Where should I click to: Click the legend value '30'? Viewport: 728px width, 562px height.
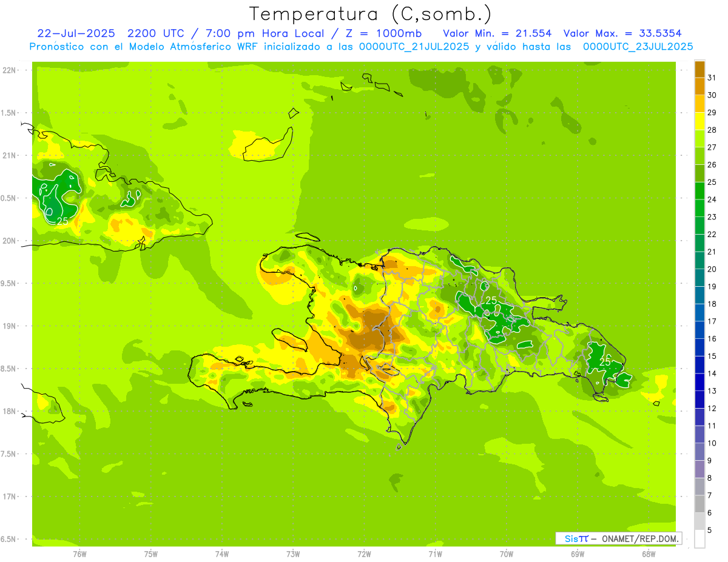(x=712, y=95)
